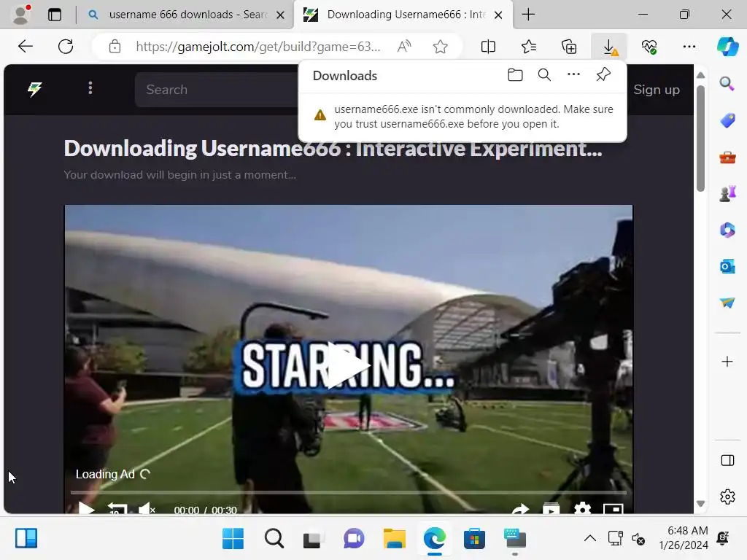Close the username 666 downloads tab
Viewport: 747px width, 560px height.
coord(281,15)
